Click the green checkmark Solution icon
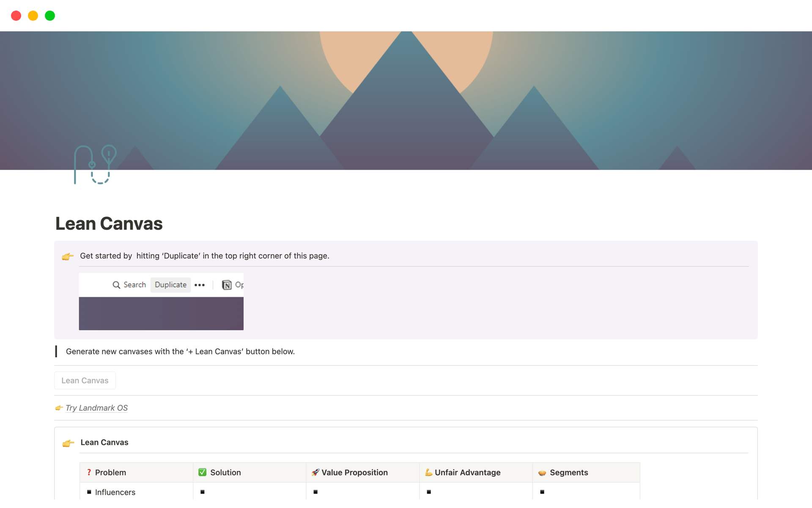812x508 pixels. 203,472
